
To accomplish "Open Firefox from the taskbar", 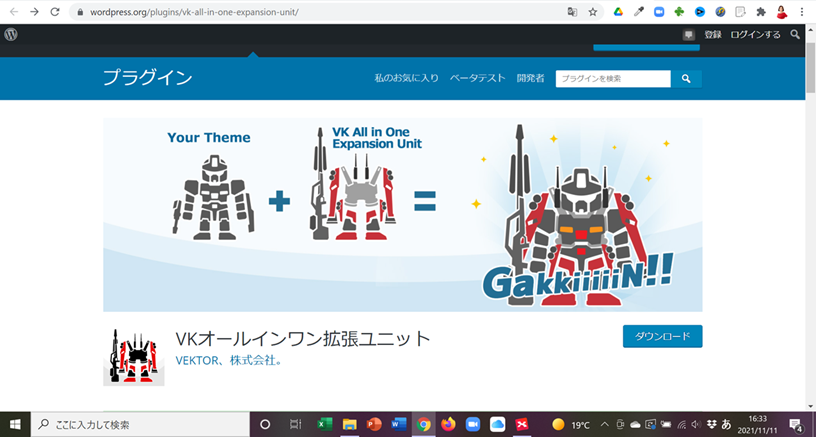I will (x=448, y=425).
